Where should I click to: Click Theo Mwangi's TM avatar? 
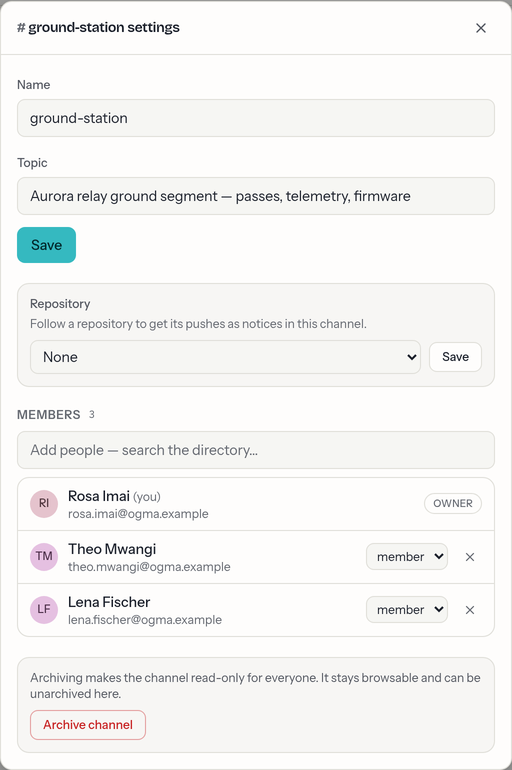tap(44, 557)
